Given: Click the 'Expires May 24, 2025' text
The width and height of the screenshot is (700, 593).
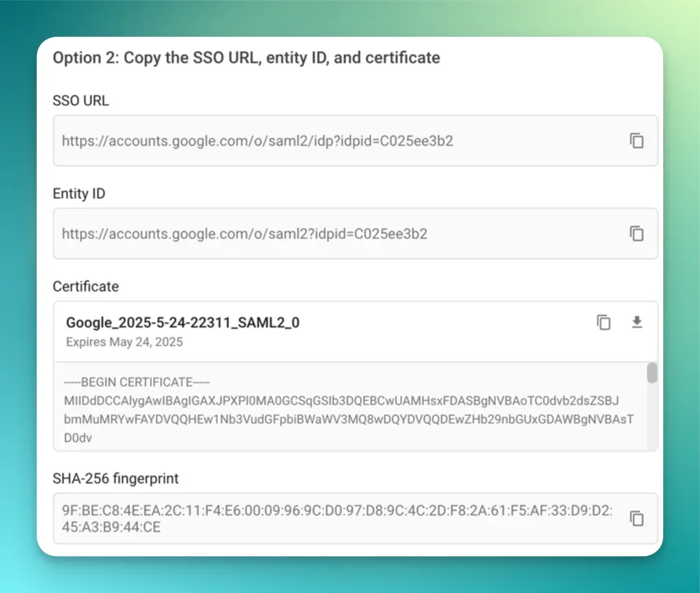Looking at the screenshot, I should point(125,342).
